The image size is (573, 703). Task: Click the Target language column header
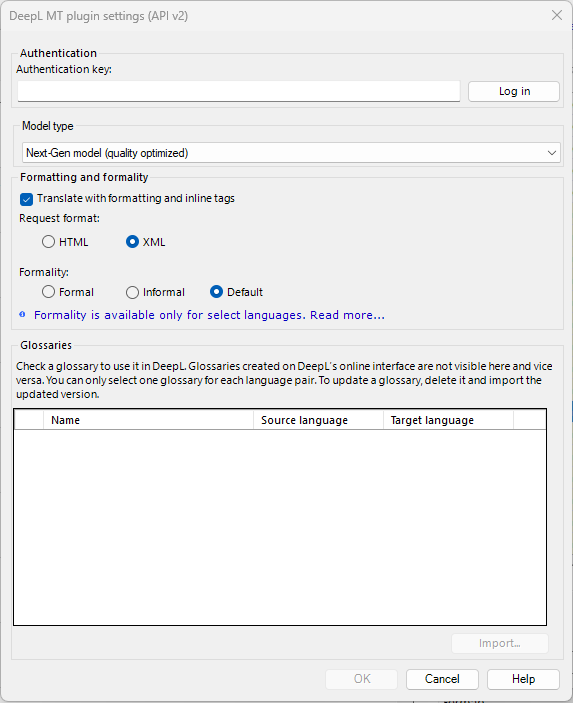448,420
